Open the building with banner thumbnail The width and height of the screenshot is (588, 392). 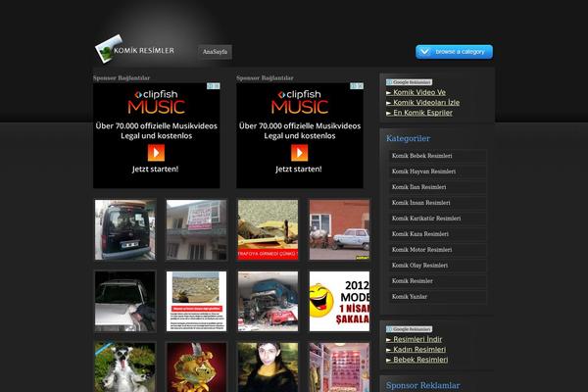click(197, 229)
